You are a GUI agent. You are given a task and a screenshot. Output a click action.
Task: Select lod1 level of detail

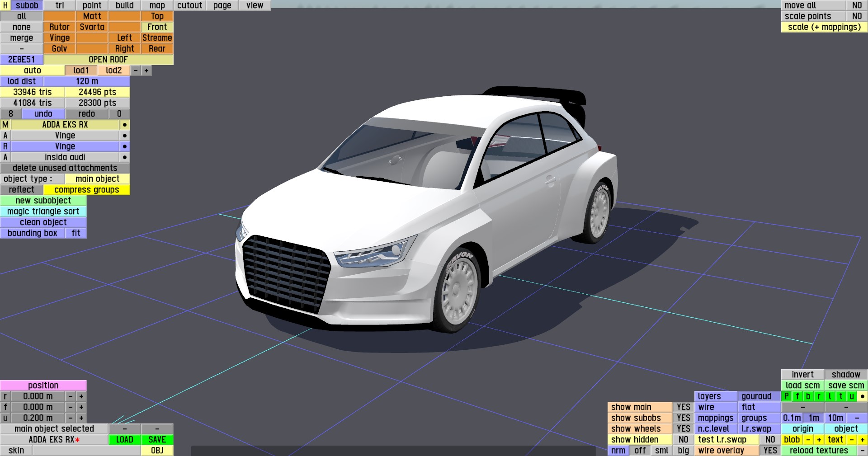[81, 70]
